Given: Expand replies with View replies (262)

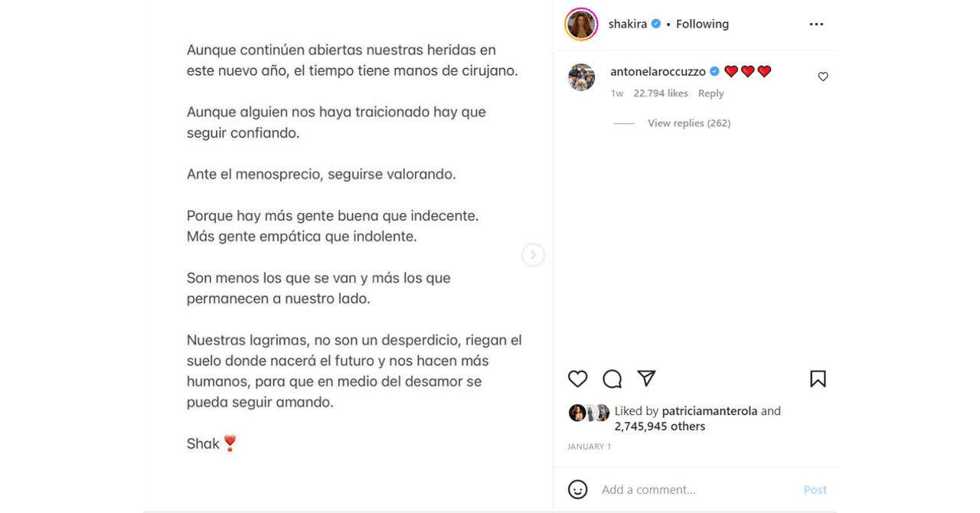Looking at the screenshot, I should point(688,123).
